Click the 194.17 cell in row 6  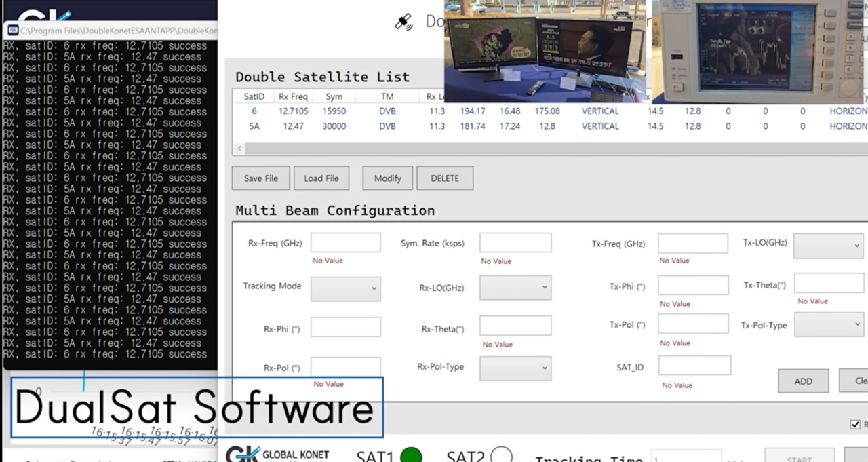pyautogui.click(x=473, y=111)
